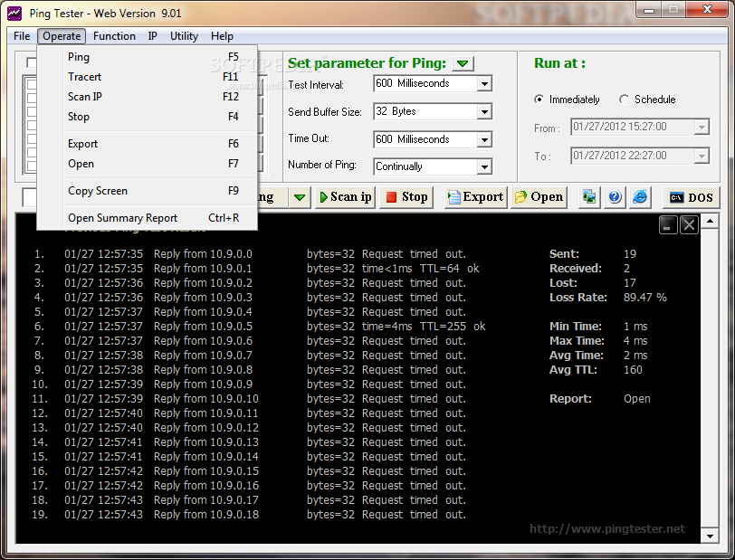Click the Max Time: 4 ms statistic

coord(598,341)
